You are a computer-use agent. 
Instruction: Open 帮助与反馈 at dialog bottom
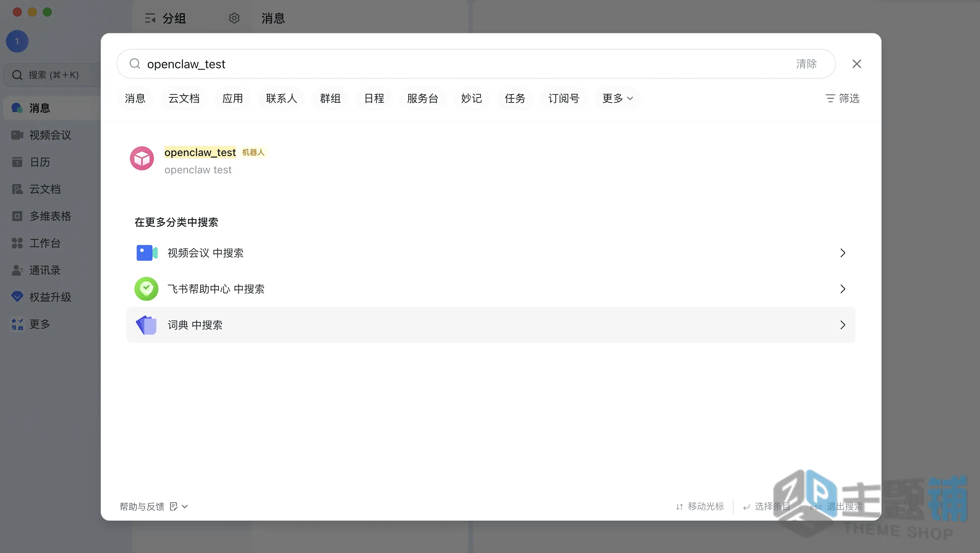142,506
